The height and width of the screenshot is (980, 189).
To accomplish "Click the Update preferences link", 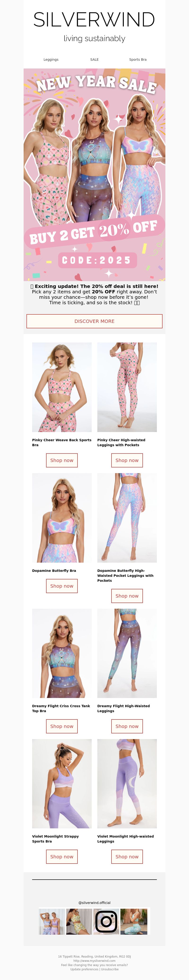I will (x=84, y=969).
